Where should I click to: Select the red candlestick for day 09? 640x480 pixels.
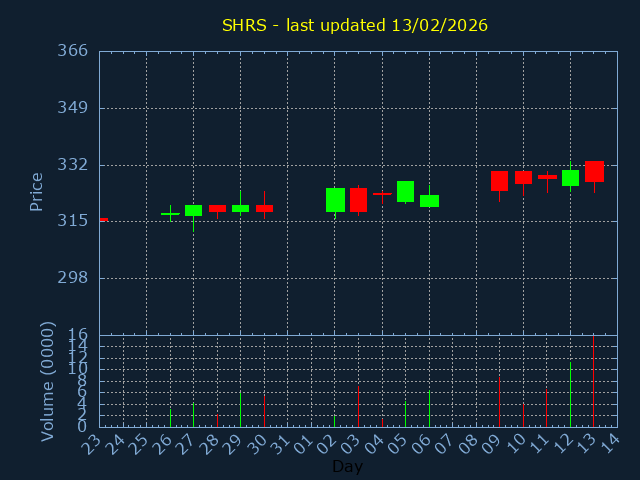click(x=499, y=181)
